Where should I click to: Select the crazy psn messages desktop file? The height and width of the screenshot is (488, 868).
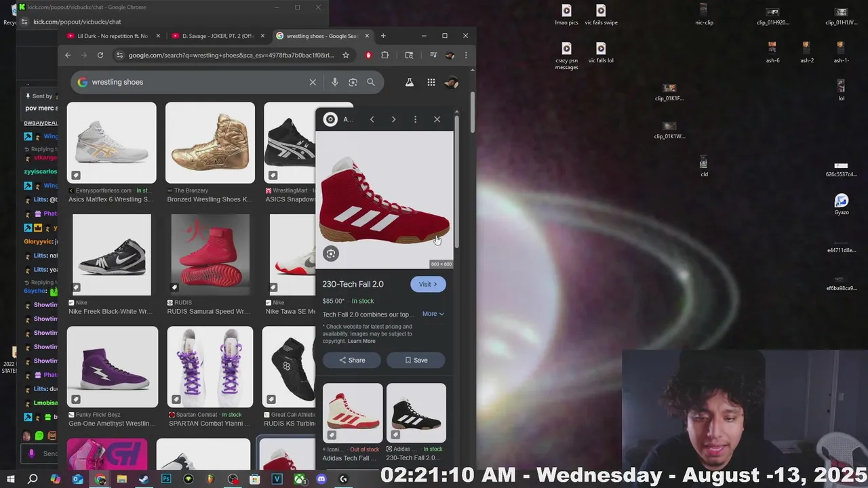point(567,55)
